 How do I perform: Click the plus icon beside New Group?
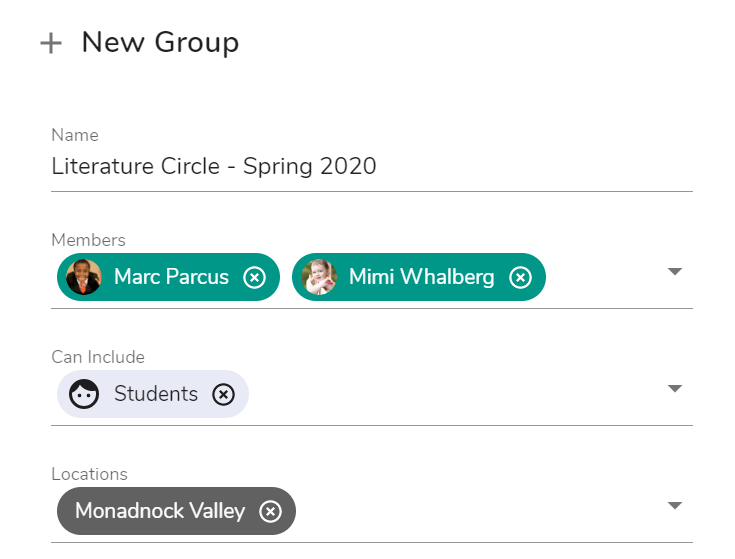(x=51, y=44)
